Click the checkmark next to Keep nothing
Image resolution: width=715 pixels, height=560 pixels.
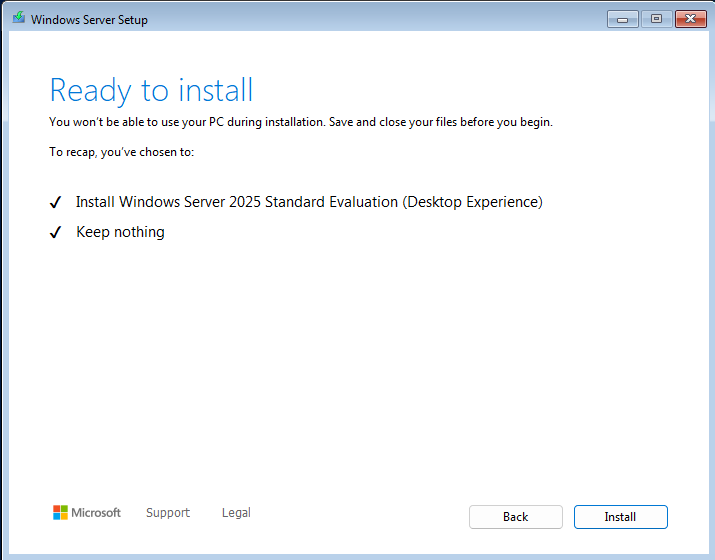pyautogui.click(x=56, y=233)
